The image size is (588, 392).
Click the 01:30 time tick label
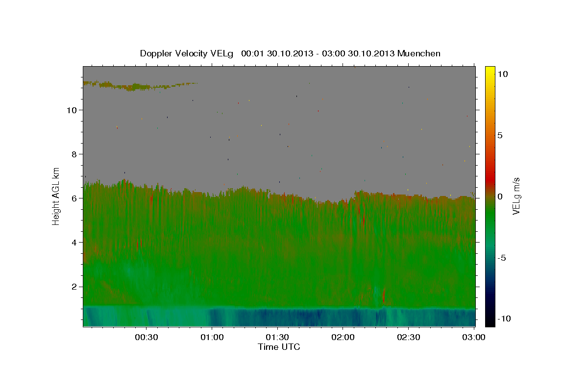[x=277, y=337]
